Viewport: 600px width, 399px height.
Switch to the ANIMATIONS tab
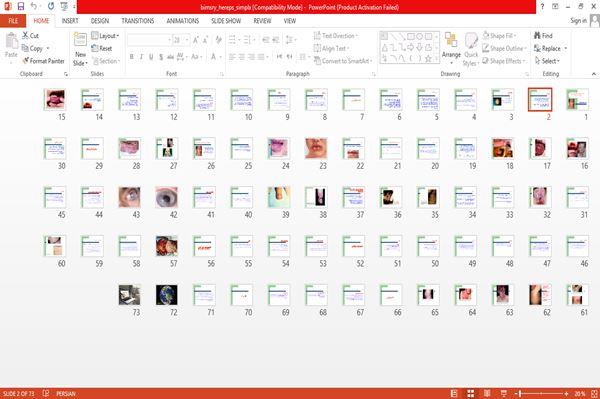[x=183, y=21]
